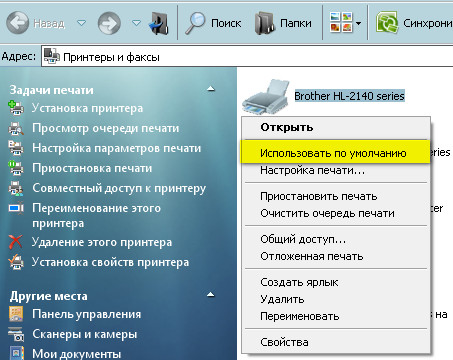Viewport: 453px width, 360px height.
Task: Toggle the Папки folder pane
Action: click(x=296, y=23)
